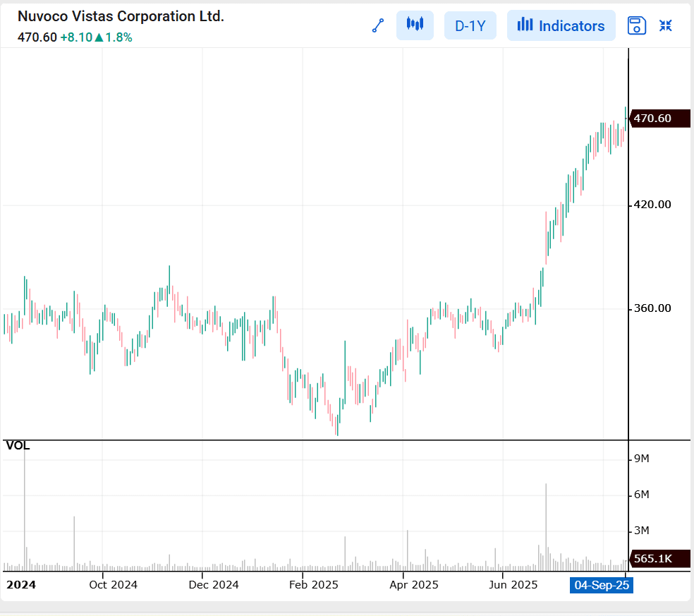
Task: Click the 1.8% percentage change
Action: click(x=118, y=37)
